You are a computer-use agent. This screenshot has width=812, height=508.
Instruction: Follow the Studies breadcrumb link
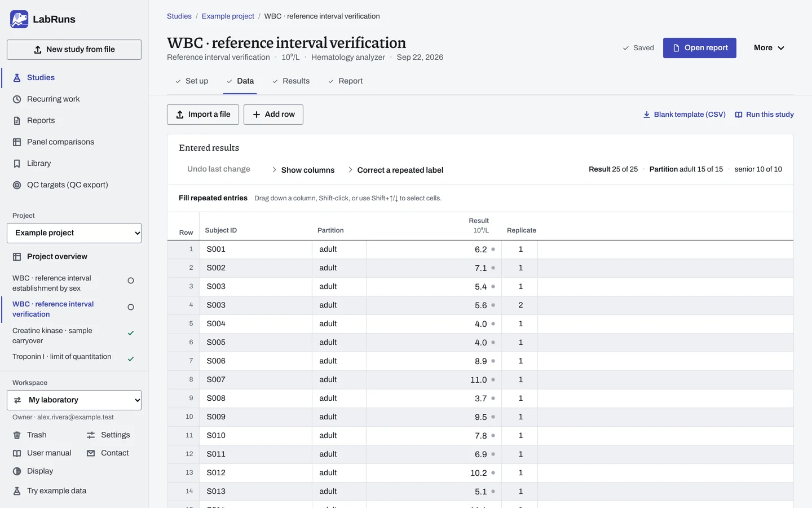179,16
